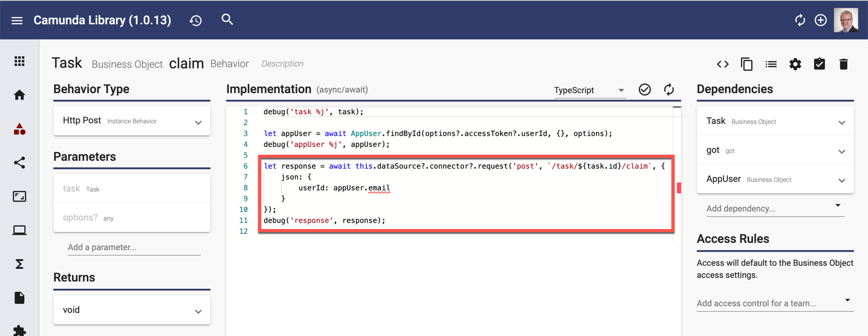Click the Description placeholder text
The height and width of the screenshot is (336, 868).
tap(282, 63)
